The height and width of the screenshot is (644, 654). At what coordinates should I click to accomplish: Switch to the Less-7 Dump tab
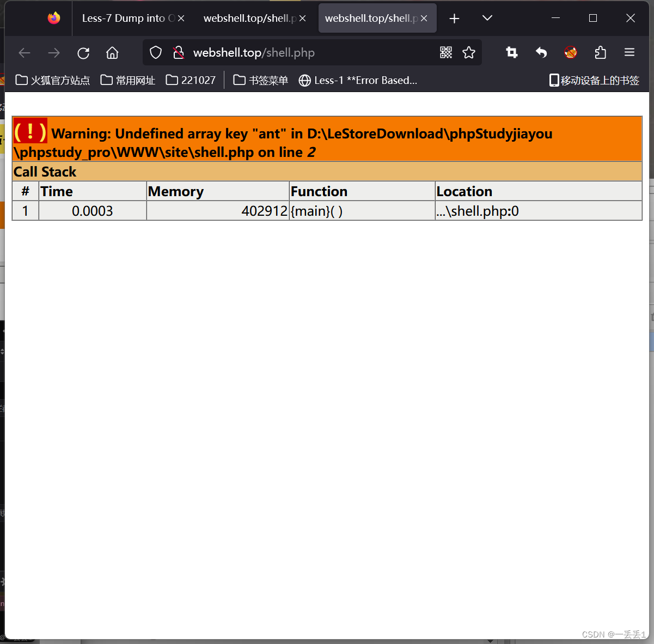coord(128,17)
